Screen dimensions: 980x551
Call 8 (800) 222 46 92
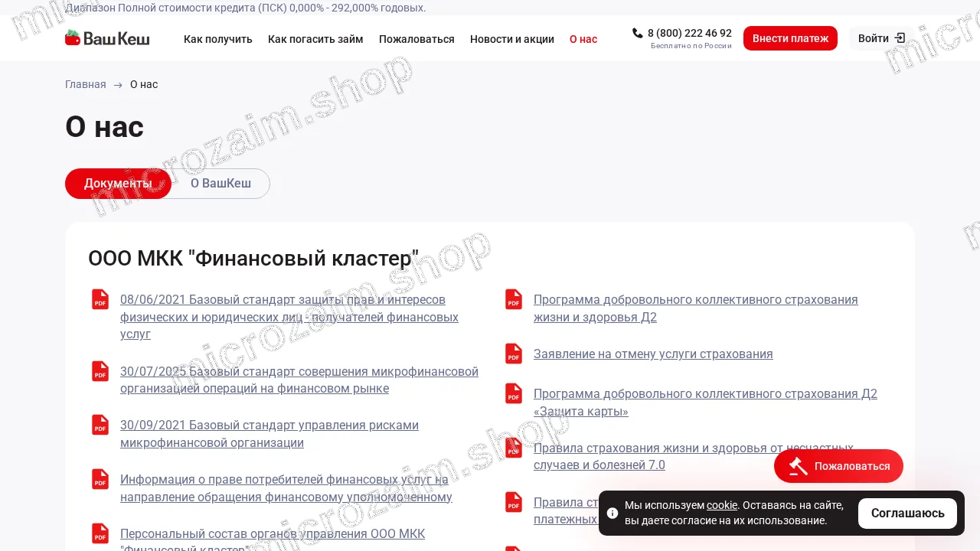tap(690, 33)
